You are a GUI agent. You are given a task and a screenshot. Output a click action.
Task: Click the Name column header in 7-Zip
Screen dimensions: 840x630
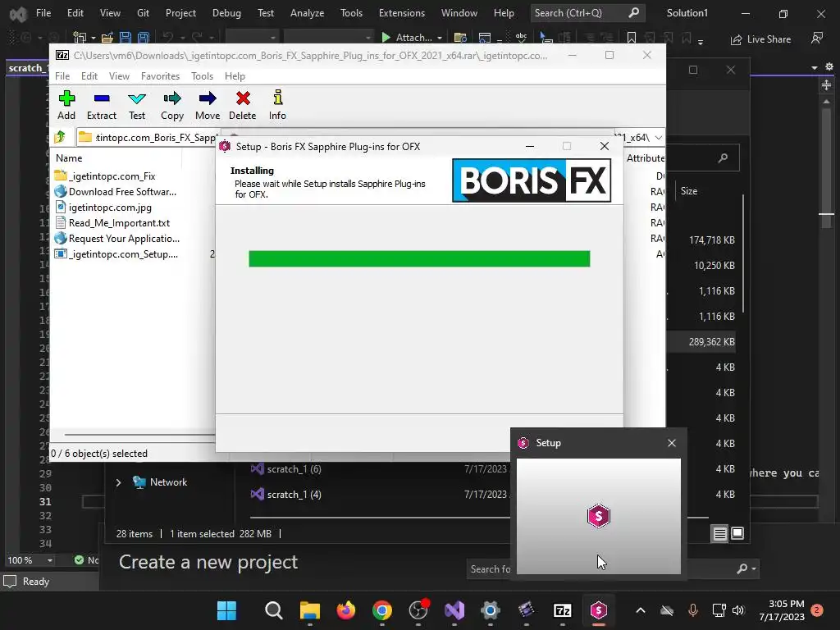click(69, 158)
